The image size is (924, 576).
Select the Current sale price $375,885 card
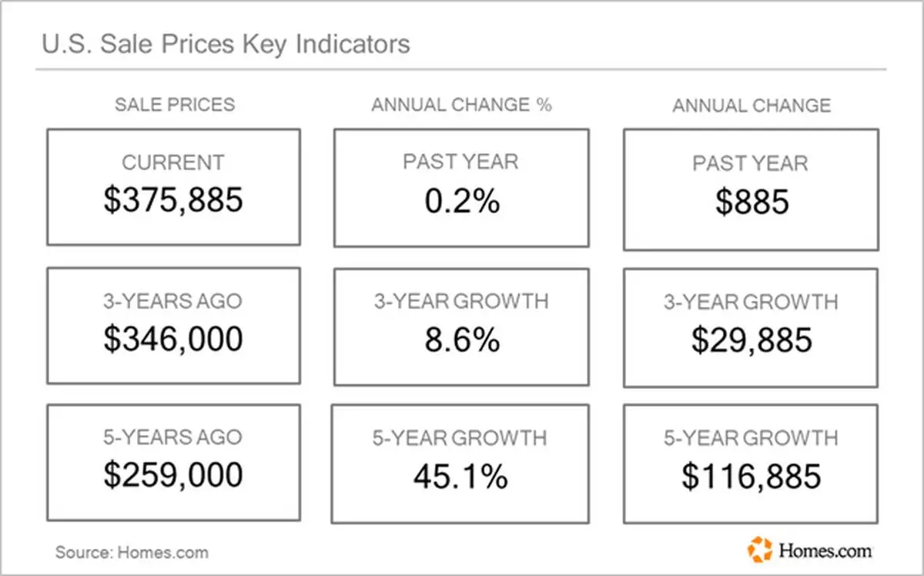point(174,187)
